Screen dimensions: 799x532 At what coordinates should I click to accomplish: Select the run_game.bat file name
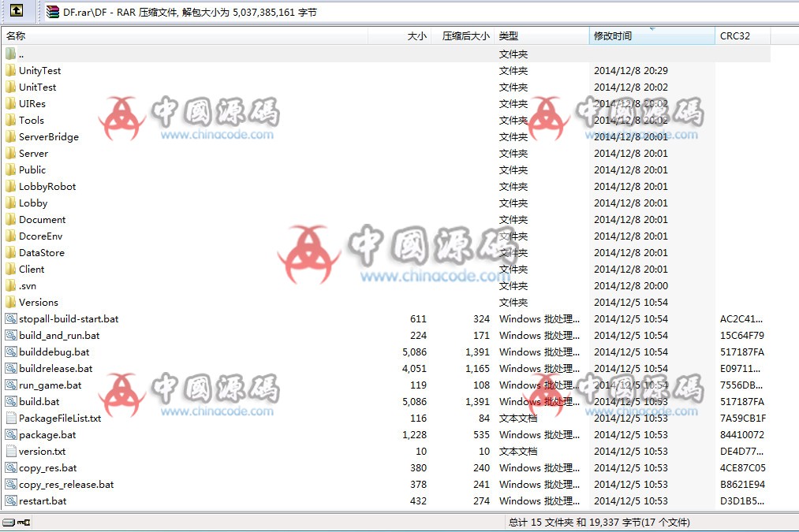click(50, 385)
